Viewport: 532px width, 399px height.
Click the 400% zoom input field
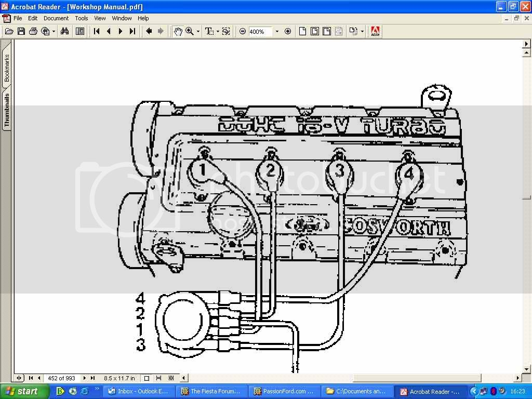coord(261,32)
